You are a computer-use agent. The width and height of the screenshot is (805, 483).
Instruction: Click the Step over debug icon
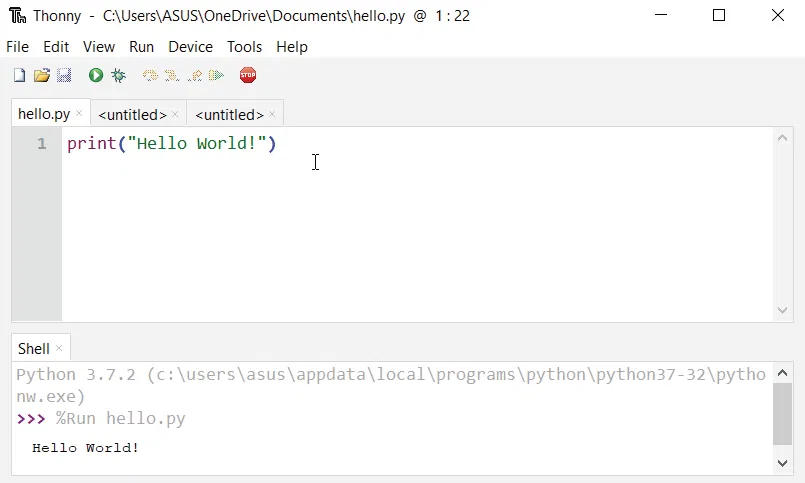[150, 76]
